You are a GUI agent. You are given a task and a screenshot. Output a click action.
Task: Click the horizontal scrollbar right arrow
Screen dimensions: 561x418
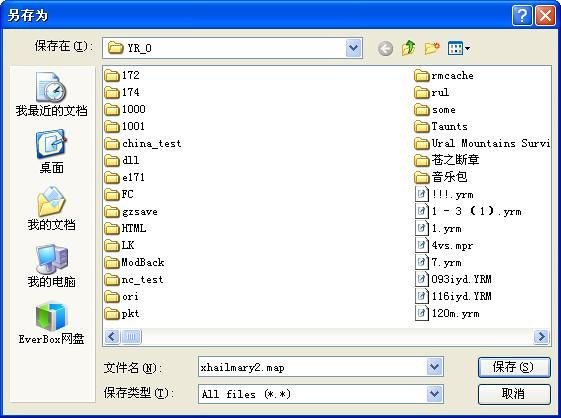541,337
